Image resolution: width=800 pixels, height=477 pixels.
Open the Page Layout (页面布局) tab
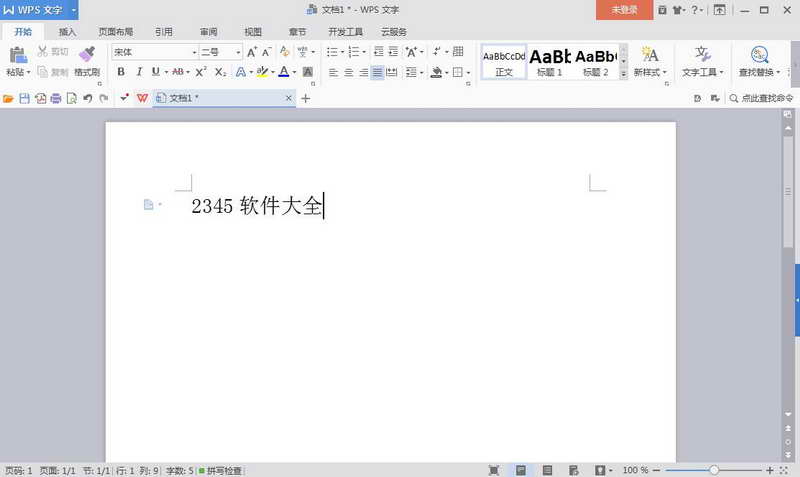tap(116, 32)
